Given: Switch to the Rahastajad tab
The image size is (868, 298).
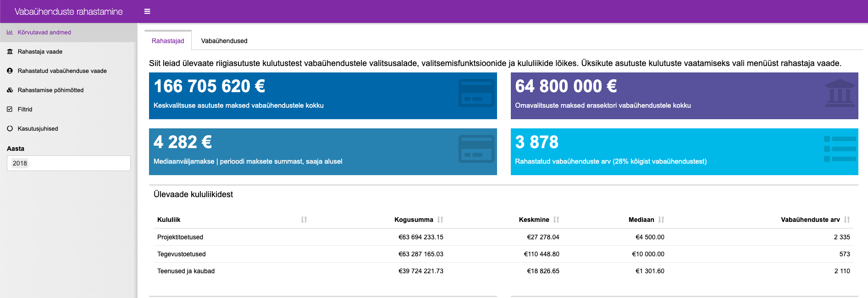Looking at the screenshot, I should [168, 41].
